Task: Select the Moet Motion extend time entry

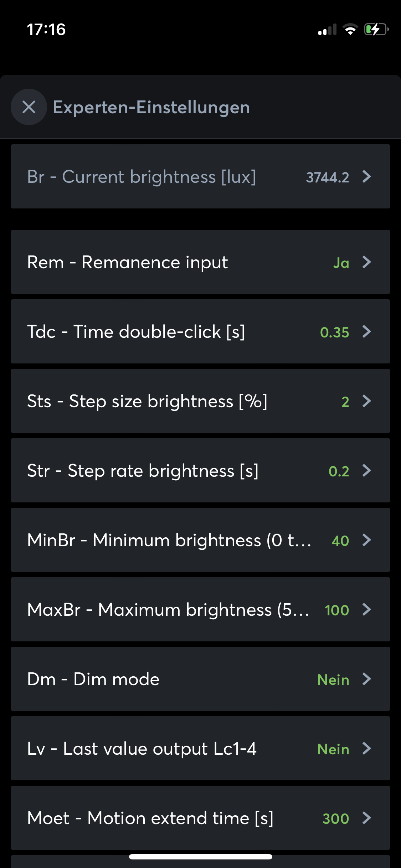Action: (150, 818)
